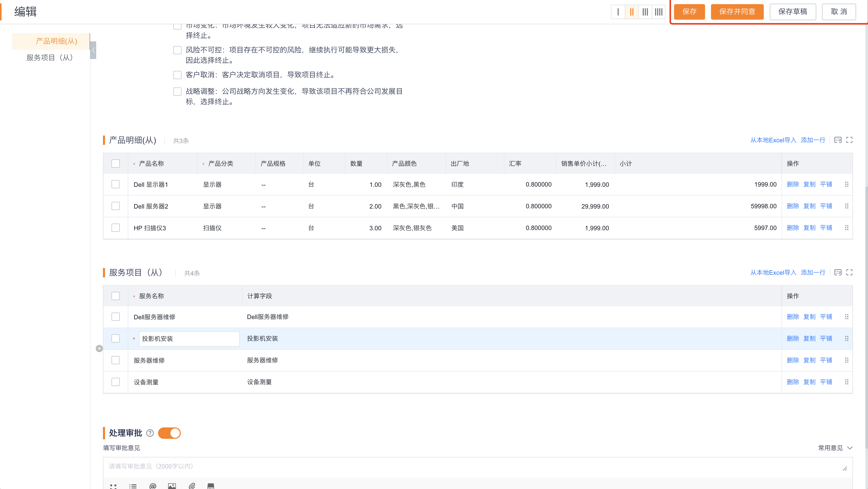This screenshot has width=868, height=489.
Task: Click the 投影机安装 service name input
Action: coord(189,339)
